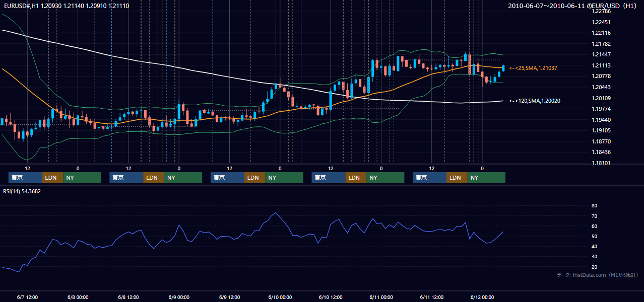Select the 6/8 00:00 time axis label

(x=78, y=297)
